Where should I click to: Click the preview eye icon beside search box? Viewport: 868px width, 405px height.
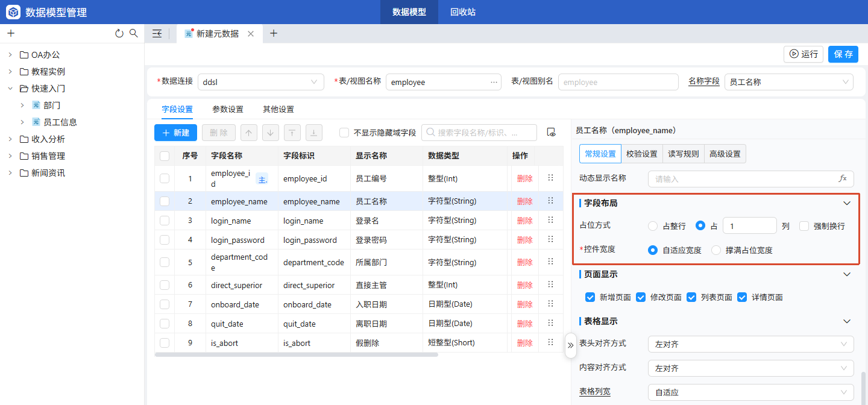coord(551,133)
